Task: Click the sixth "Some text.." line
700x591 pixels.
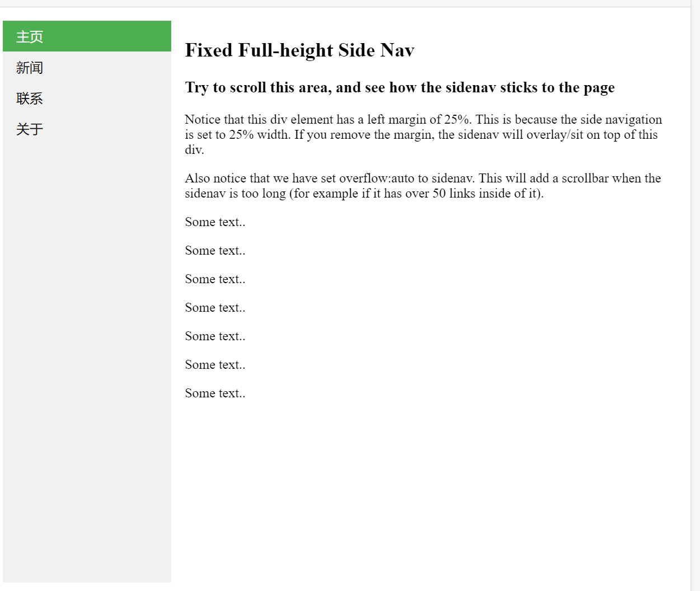Action: (215, 365)
